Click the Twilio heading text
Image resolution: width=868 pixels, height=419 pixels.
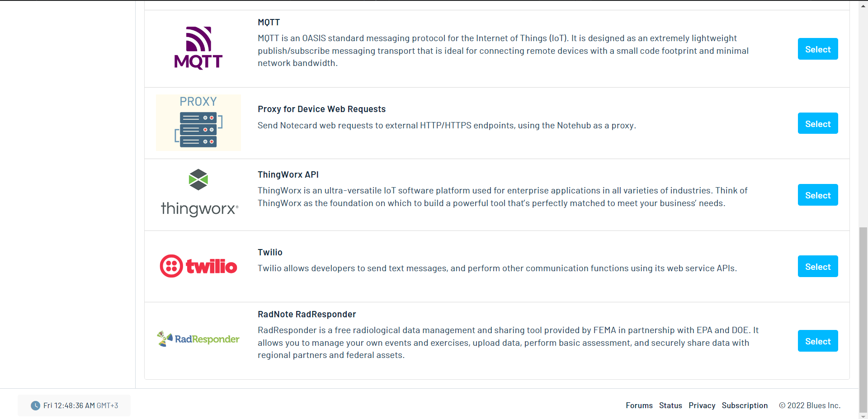pyautogui.click(x=270, y=252)
